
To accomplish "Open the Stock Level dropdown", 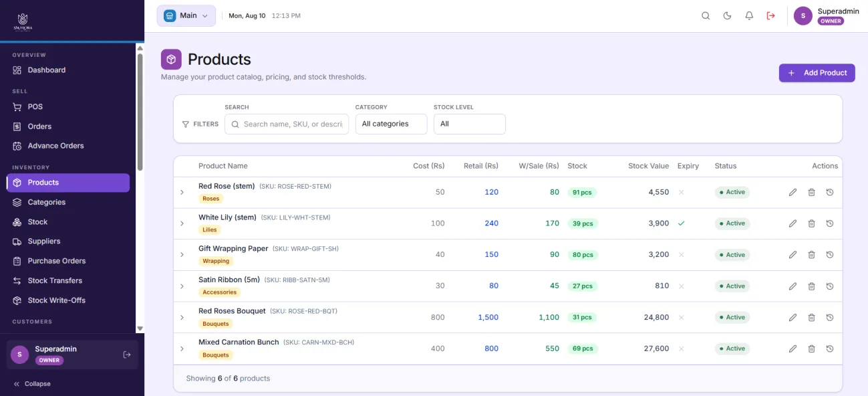I will (x=469, y=124).
